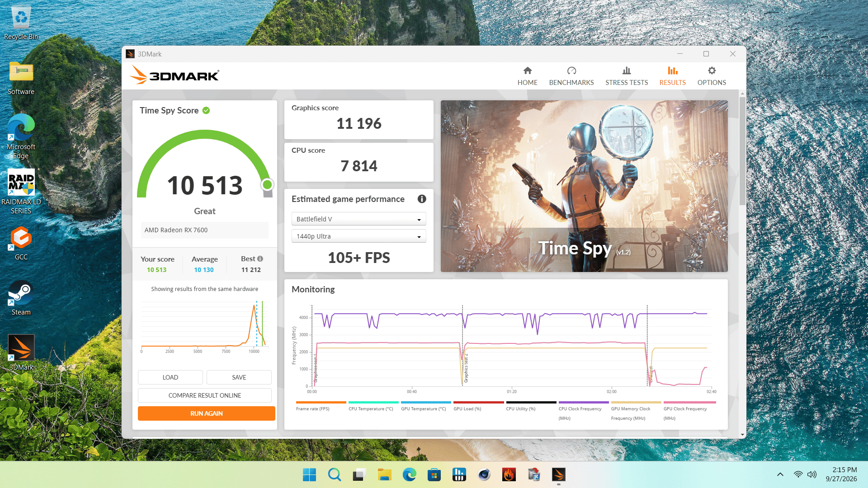Open the 3DMark desktop shortcut

pos(21,352)
